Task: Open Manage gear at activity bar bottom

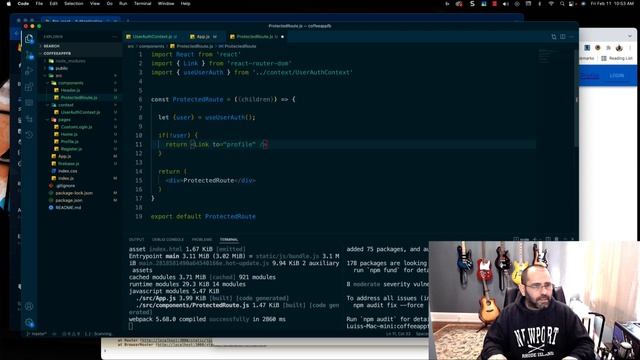Action: coord(29,323)
